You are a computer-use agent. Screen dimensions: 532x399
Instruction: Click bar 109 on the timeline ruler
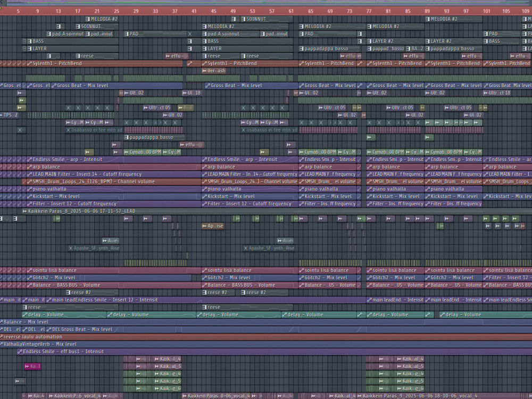[x=525, y=11]
